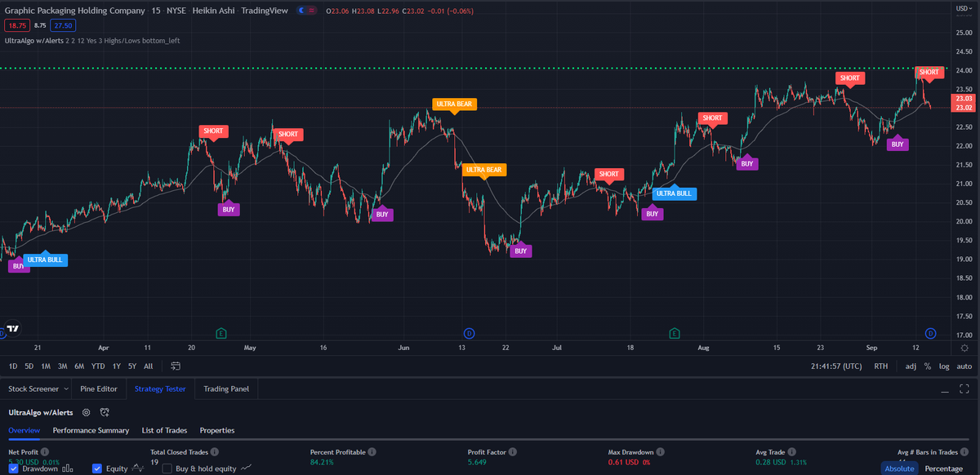Click the Net Profit value 5.30 USD
The image size is (980, 475).
[x=23, y=463]
